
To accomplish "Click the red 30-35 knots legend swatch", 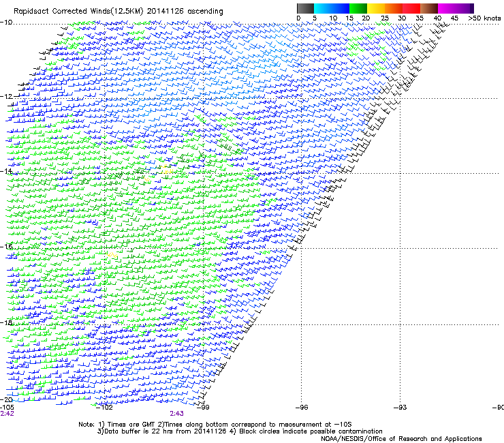I will click(411, 8).
